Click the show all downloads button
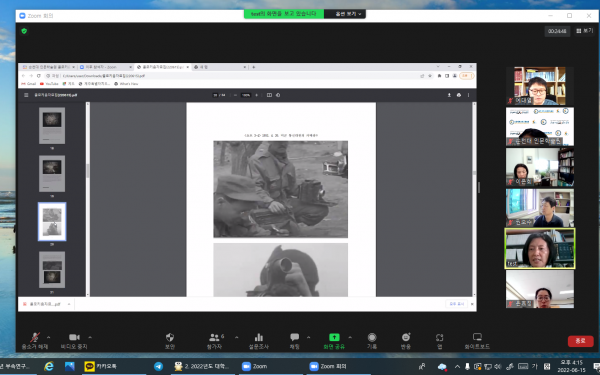 pos(457,304)
